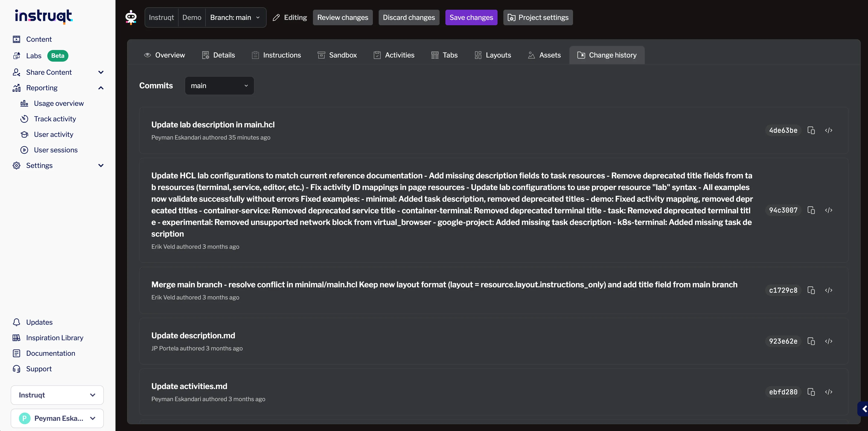Open Project settings
Image resolution: width=868 pixels, height=431 pixels.
coord(538,17)
